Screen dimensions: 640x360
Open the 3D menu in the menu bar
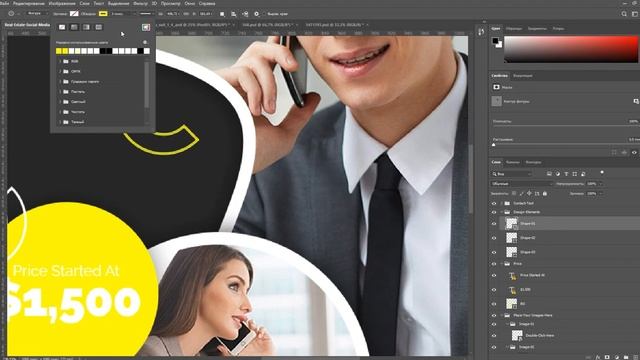tap(154, 3)
